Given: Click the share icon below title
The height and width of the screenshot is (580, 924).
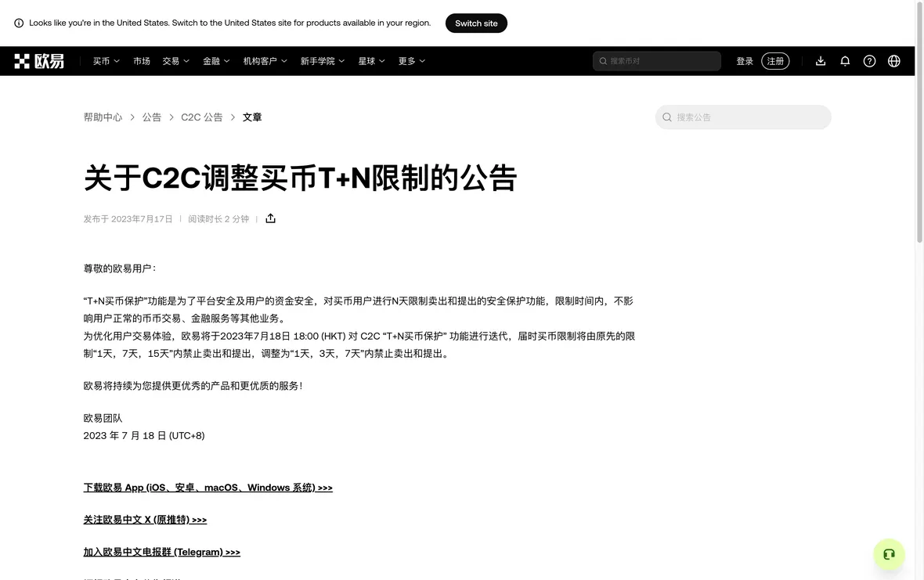Looking at the screenshot, I should [270, 218].
